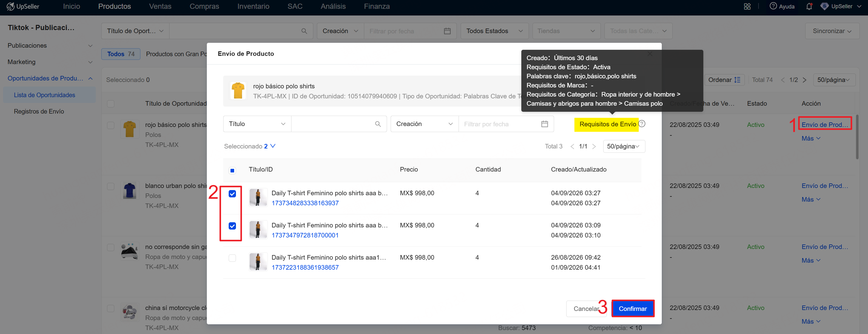Click the Requisitos de Envío label
This screenshot has width=868, height=334.
tap(607, 124)
